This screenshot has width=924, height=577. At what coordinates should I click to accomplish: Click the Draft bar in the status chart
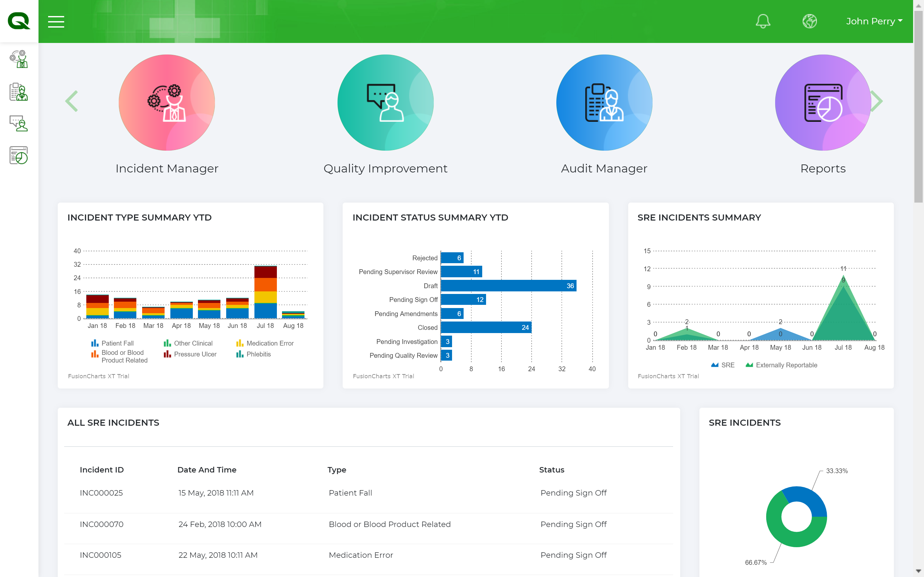pyautogui.click(x=508, y=286)
